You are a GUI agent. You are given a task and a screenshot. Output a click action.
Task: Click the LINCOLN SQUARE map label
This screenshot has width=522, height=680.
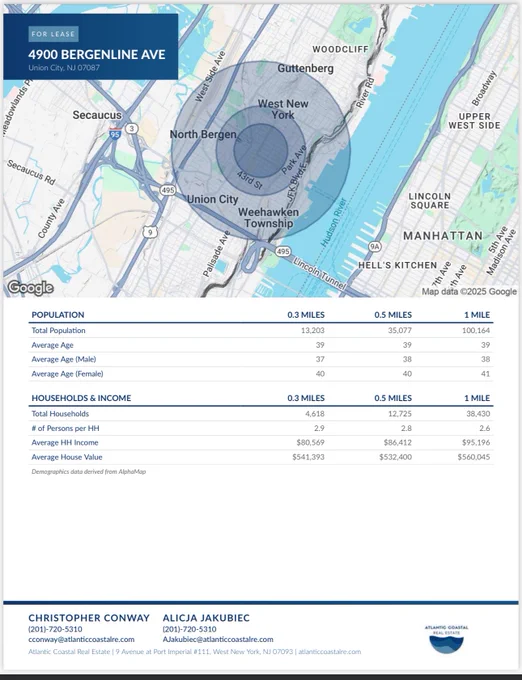430,201
